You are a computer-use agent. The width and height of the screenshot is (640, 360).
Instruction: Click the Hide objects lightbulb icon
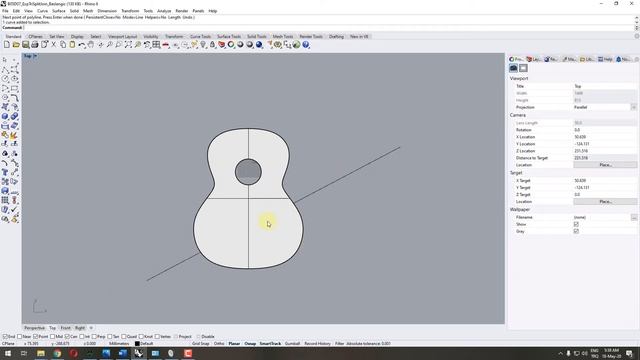tap(203, 44)
